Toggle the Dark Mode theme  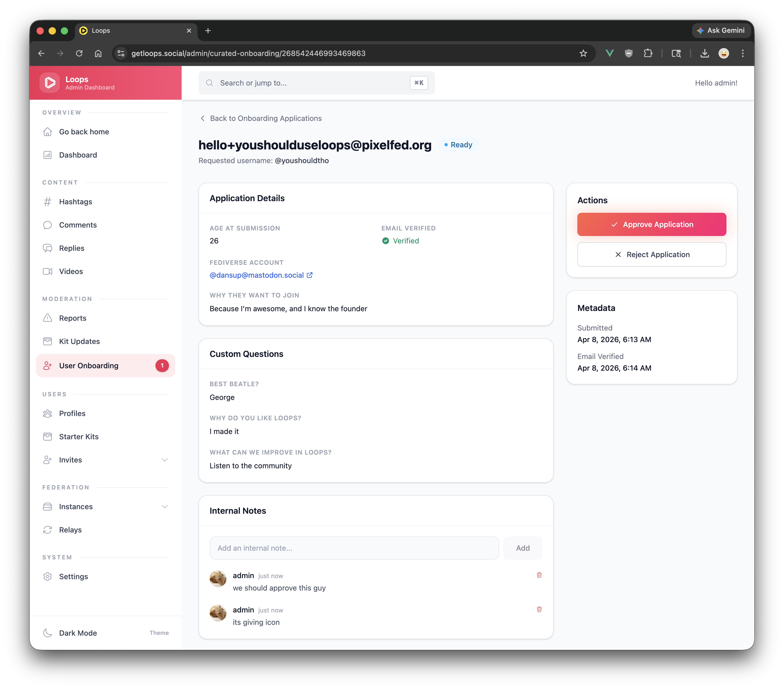click(106, 633)
